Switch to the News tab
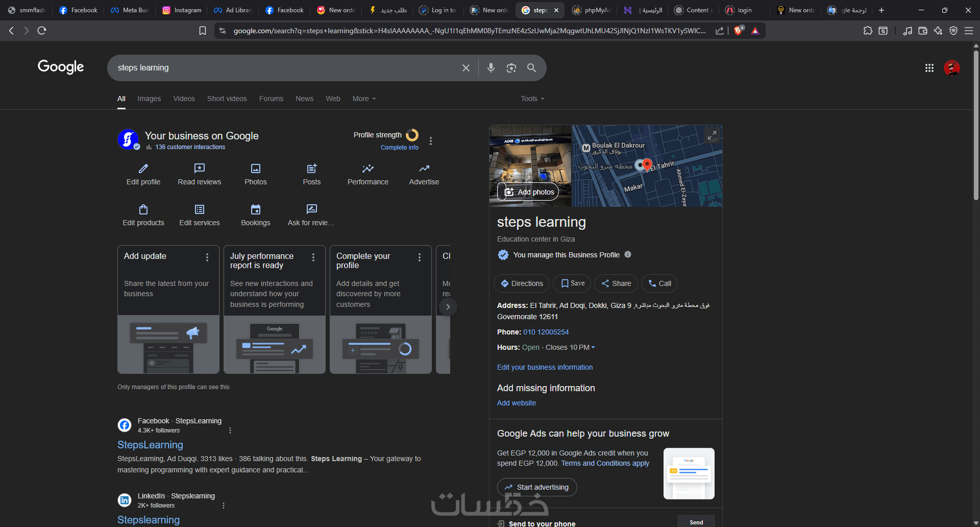 (305, 99)
